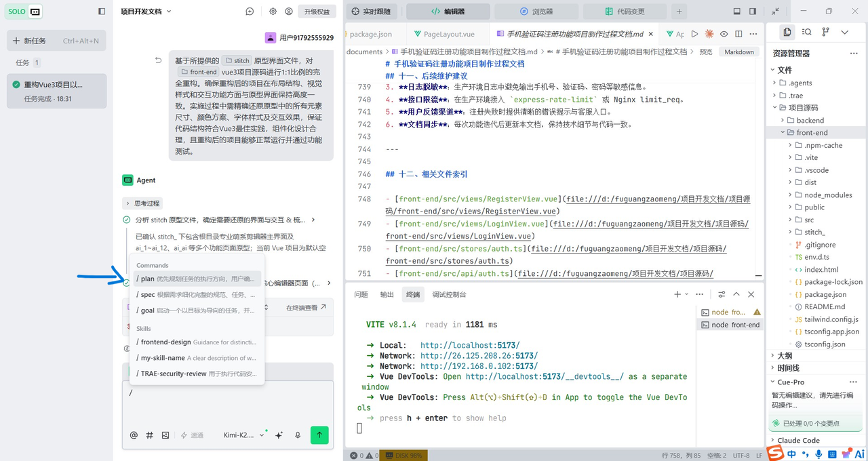Click the # context reference icon
The width and height of the screenshot is (868, 461).
(x=150, y=435)
